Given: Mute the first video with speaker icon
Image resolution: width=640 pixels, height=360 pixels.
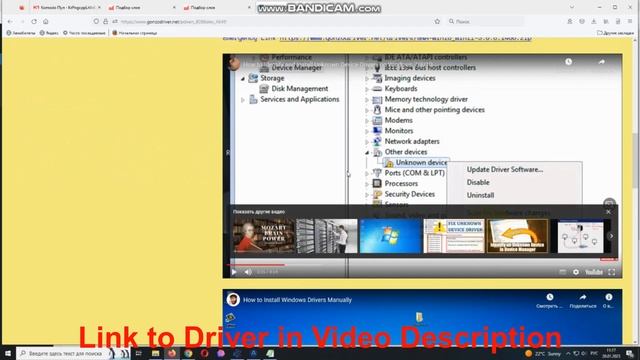Looking at the screenshot, I should click(248, 272).
